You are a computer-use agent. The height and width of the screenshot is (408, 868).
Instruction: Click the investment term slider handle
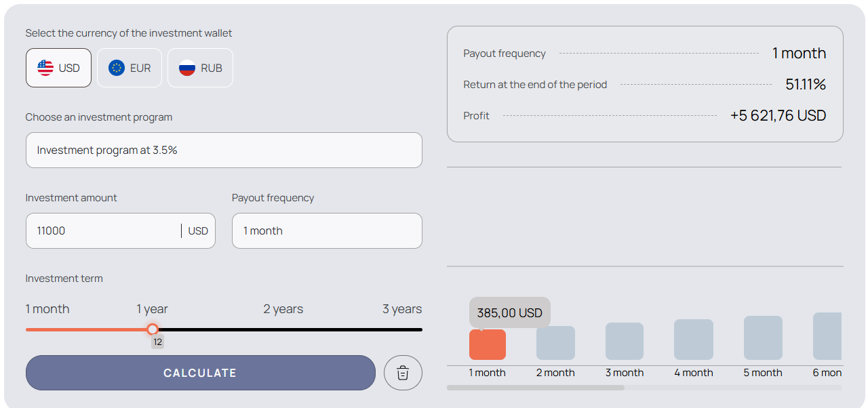(153, 329)
